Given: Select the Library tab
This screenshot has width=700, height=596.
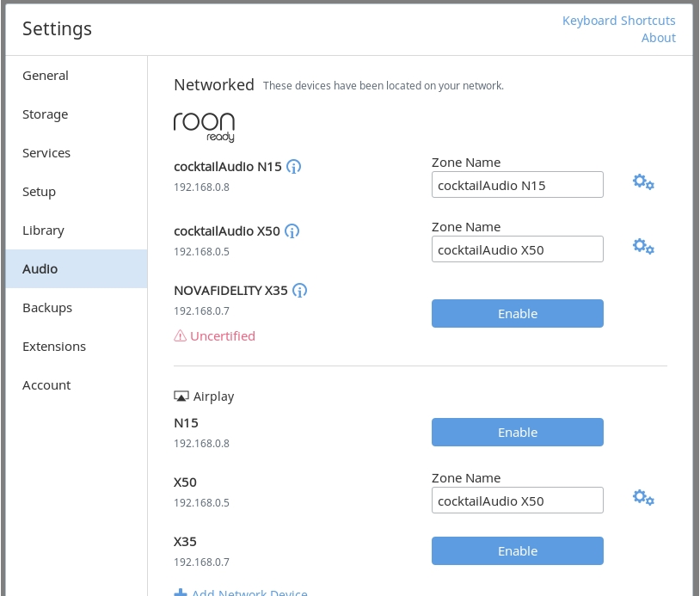Looking at the screenshot, I should coord(77,230).
